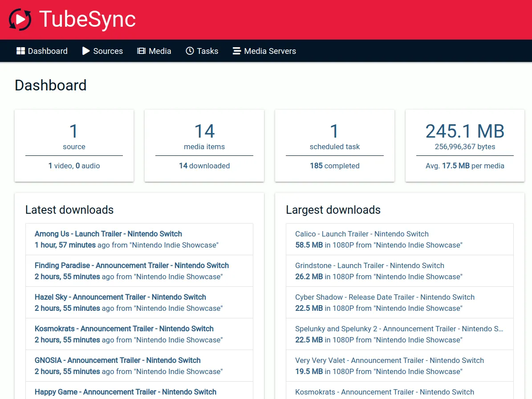
Task: Click the Tasks clock icon
Action: point(189,51)
